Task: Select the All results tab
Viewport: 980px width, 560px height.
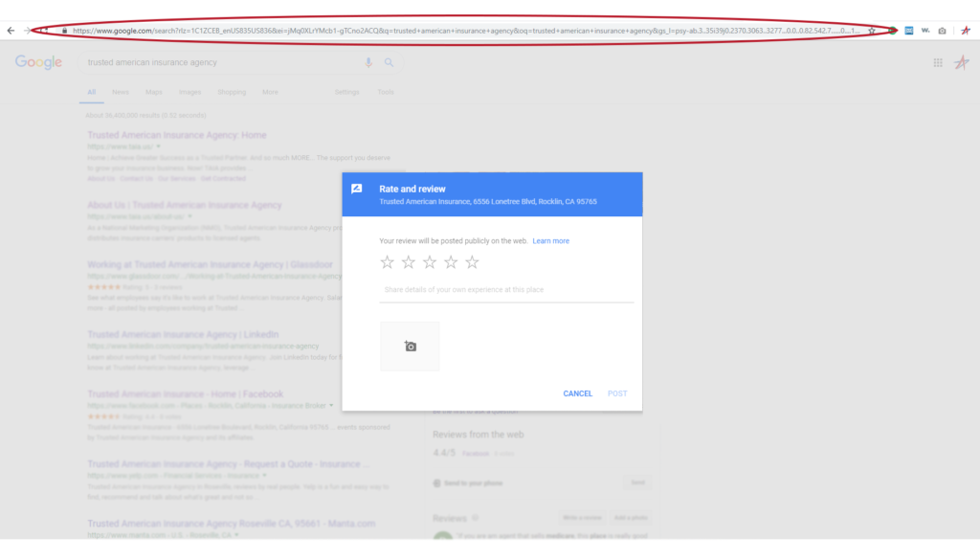Action: pos(91,92)
